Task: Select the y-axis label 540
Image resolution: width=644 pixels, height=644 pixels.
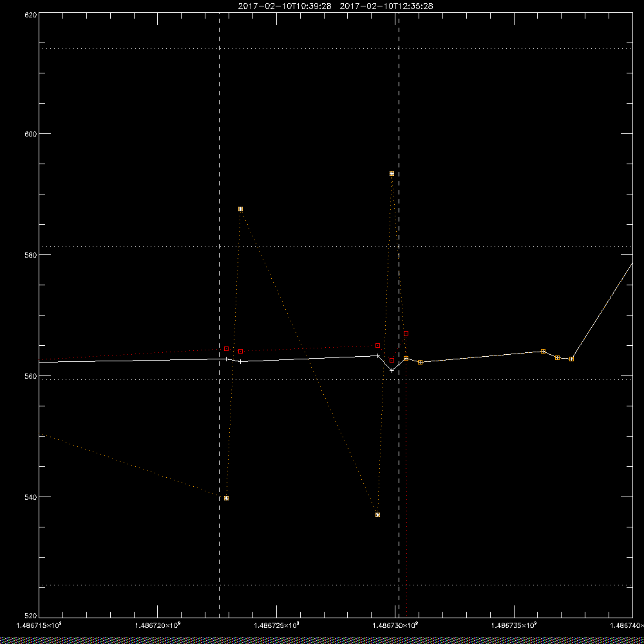Action: click(x=31, y=497)
